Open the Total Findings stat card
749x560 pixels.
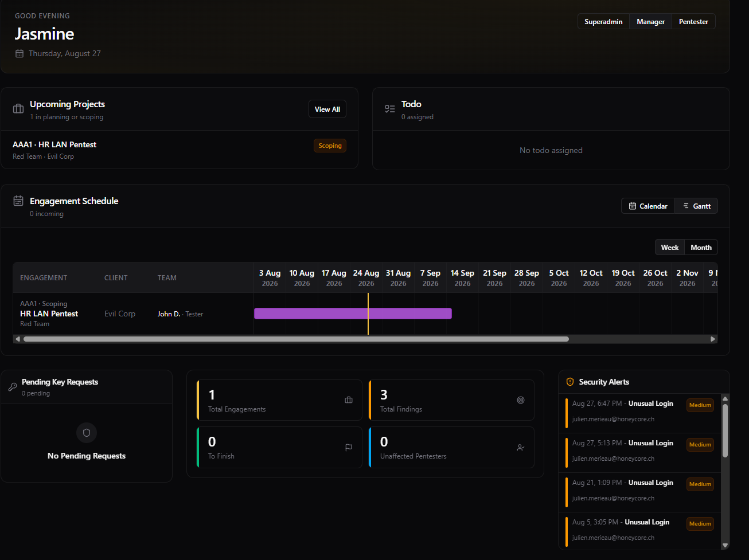[x=451, y=400]
